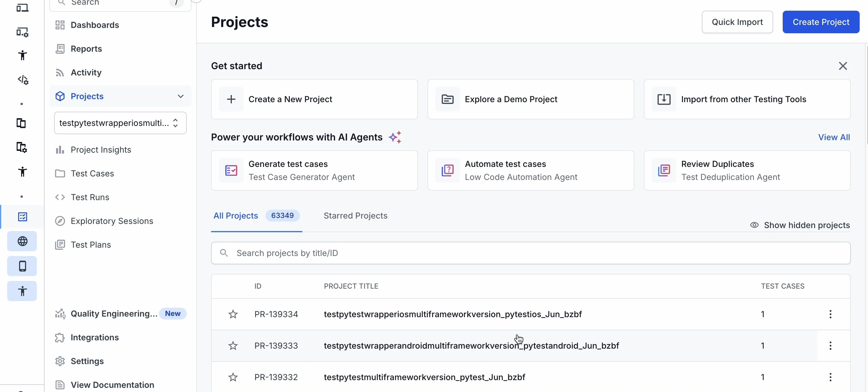Click the Reports icon in the sidebar
This screenshot has height=392, width=868.
coord(60,49)
